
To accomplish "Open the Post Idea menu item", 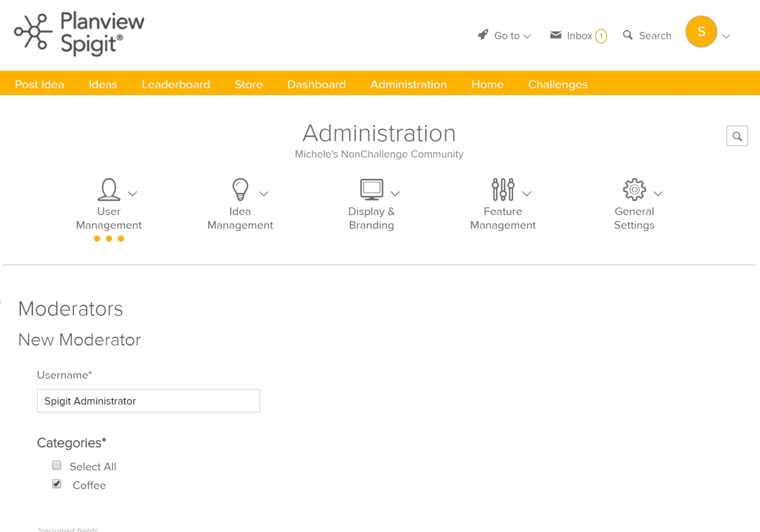I will click(x=40, y=84).
